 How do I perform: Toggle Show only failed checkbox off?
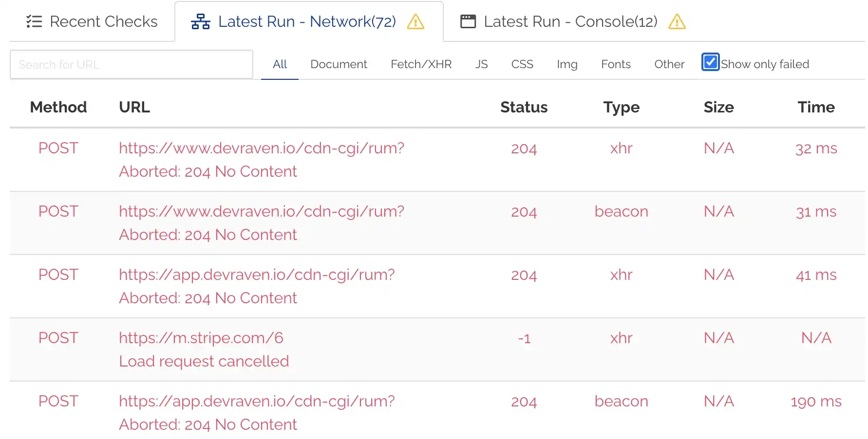click(x=710, y=62)
